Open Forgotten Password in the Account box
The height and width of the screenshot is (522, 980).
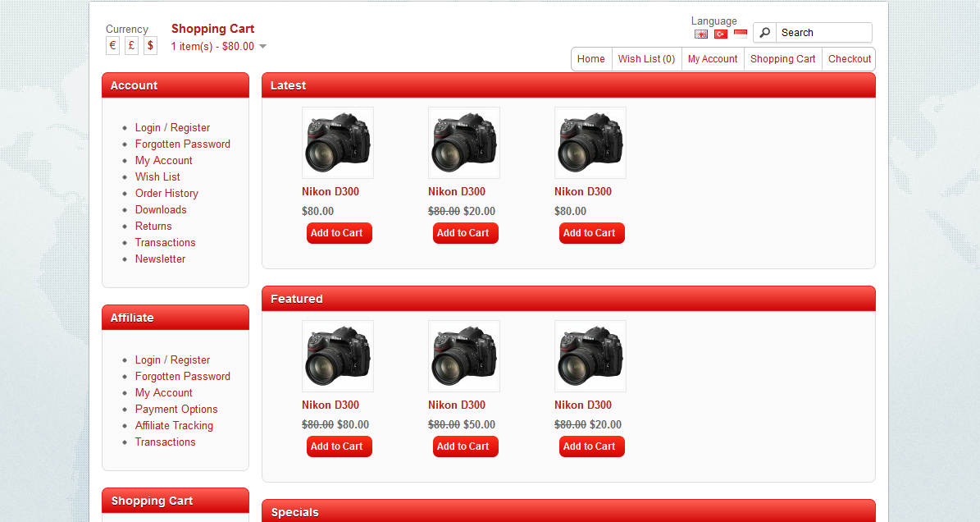[x=183, y=144]
